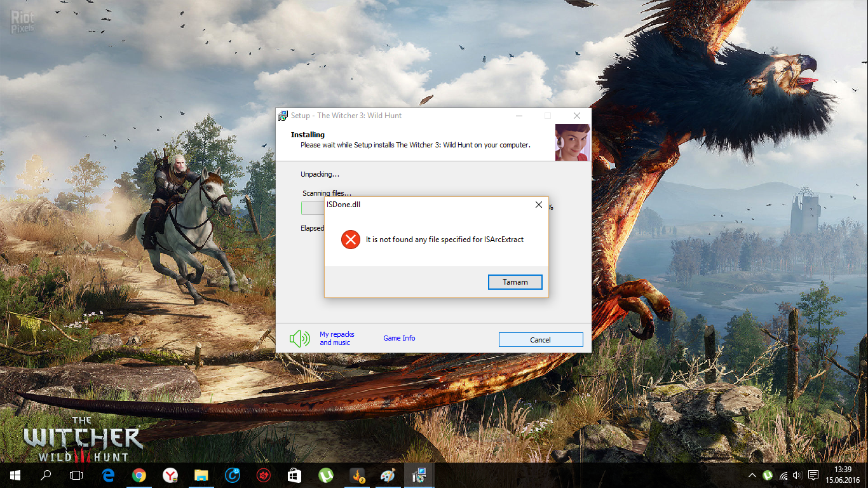868x488 pixels.
Task: Click the 'Installing' heading in setup
Action: click(308, 135)
